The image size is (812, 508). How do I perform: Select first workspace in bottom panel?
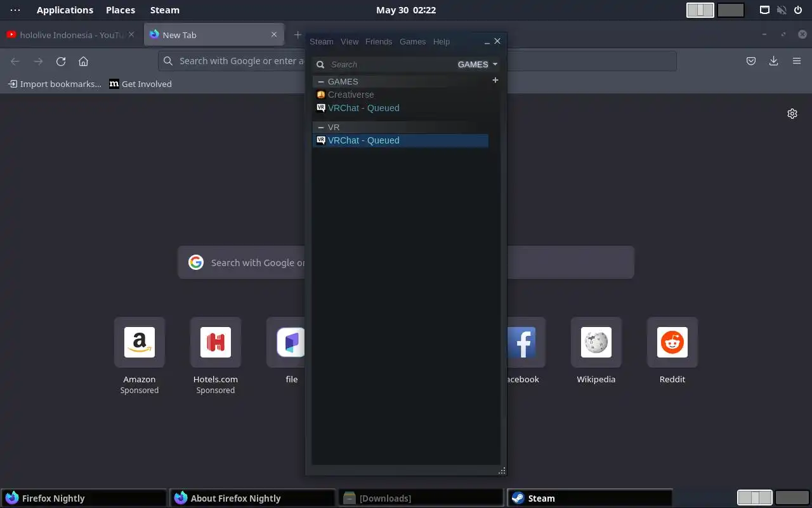coord(755,498)
